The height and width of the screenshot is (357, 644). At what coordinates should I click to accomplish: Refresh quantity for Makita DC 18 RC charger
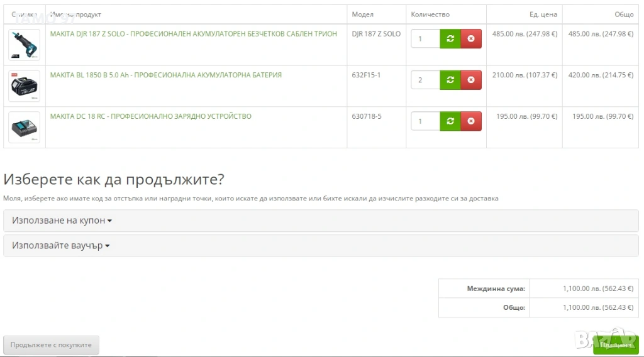450,121
